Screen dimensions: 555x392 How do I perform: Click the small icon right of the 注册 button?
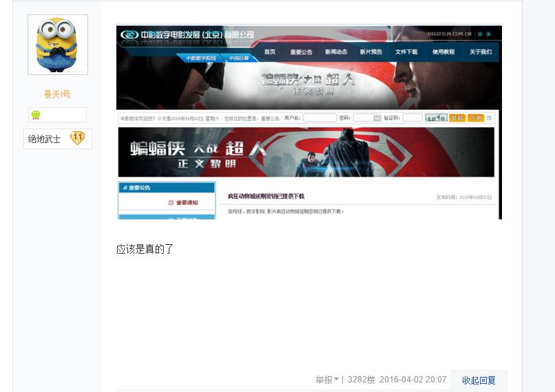[x=489, y=118]
